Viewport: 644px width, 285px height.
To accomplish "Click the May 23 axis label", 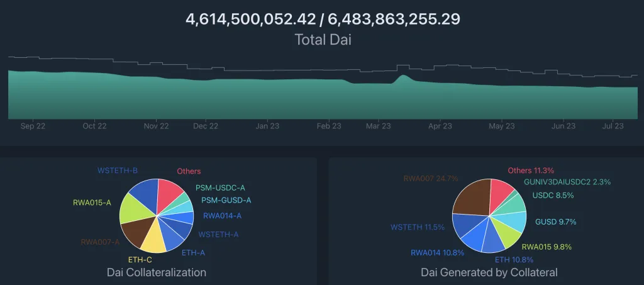I will tap(501, 126).
